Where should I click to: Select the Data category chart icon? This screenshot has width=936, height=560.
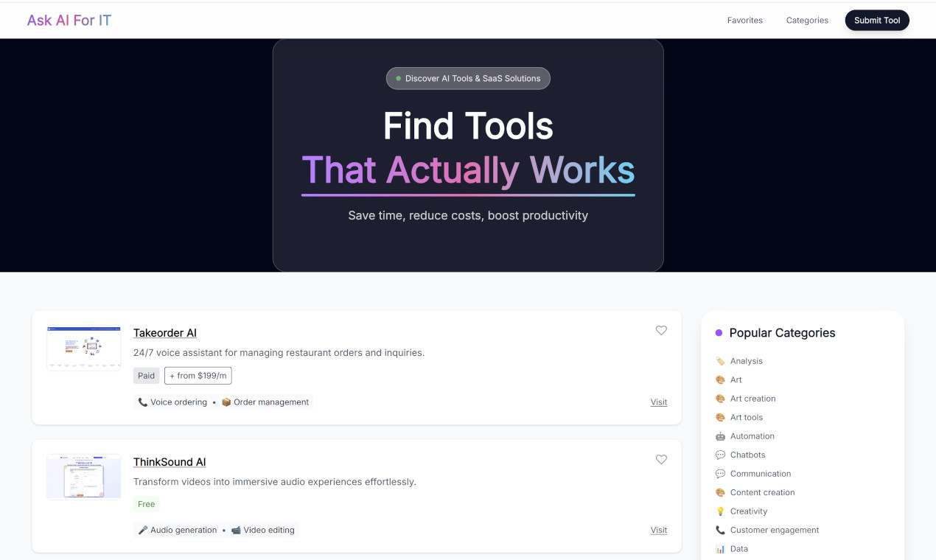click(x=720, y=549)
